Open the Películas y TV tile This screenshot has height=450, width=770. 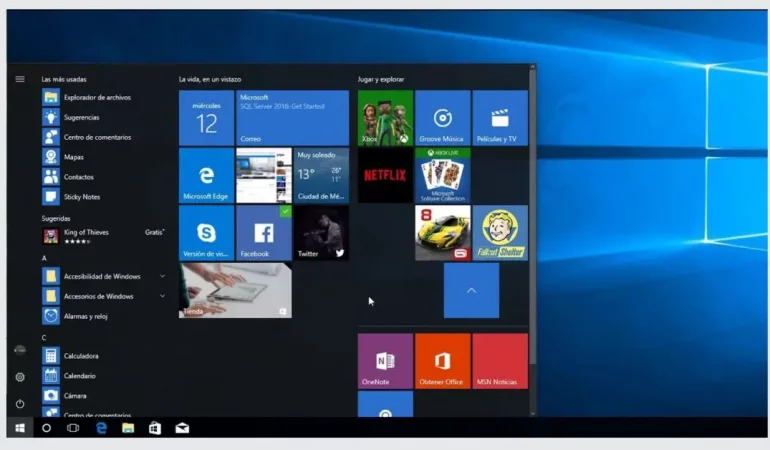[500, 118]
